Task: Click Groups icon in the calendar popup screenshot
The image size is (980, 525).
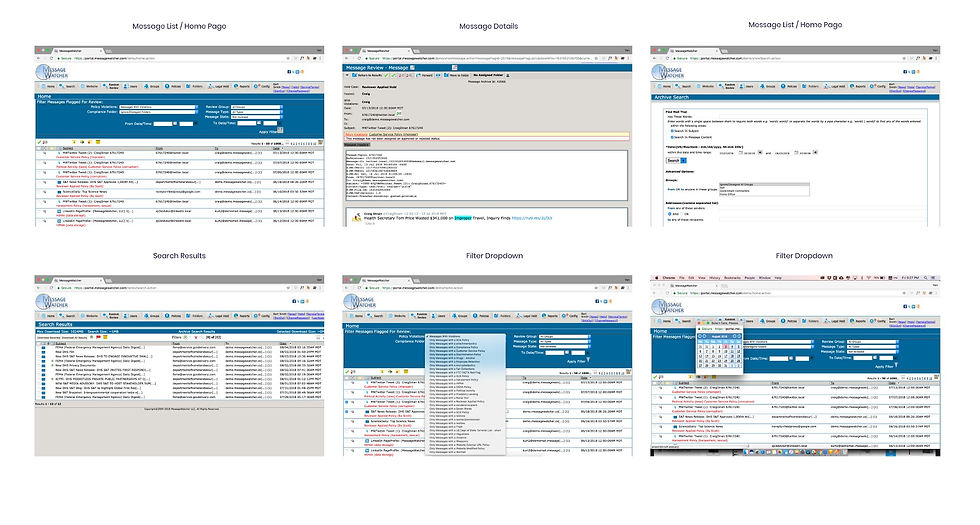Action: click(x=762, y=321)
